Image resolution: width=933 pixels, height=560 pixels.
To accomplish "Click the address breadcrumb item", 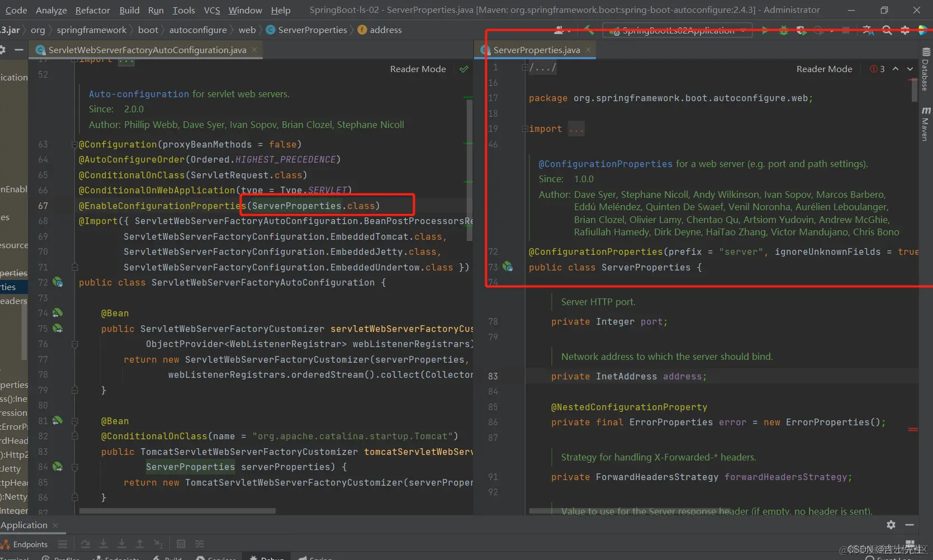I will click(x=380, y=30).
